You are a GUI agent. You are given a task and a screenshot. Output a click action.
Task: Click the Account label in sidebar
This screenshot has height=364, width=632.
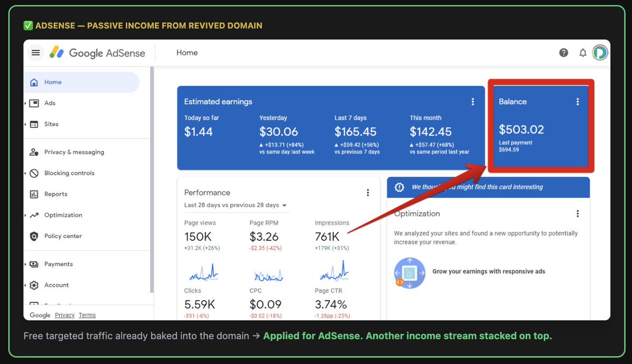point(56,286)
